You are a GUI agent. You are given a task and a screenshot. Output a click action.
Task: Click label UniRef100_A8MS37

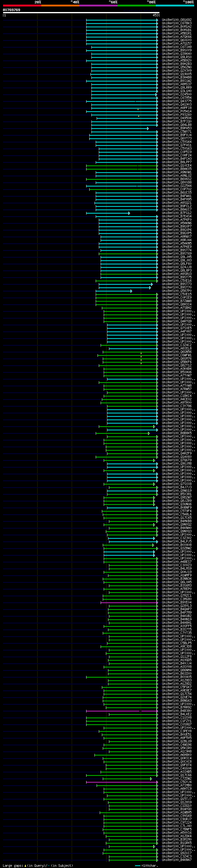[176, 84]
